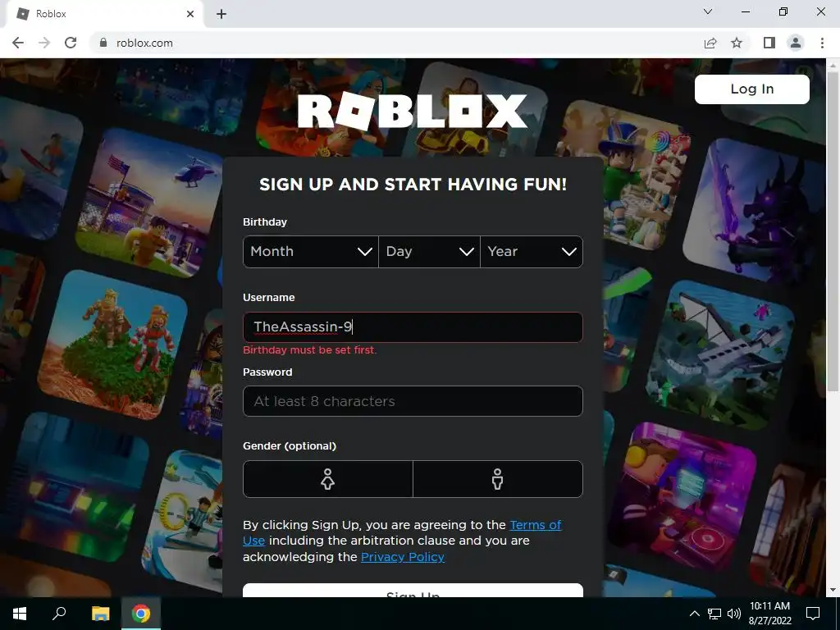Go back using the browser back arrow

[x=18, y=43]
